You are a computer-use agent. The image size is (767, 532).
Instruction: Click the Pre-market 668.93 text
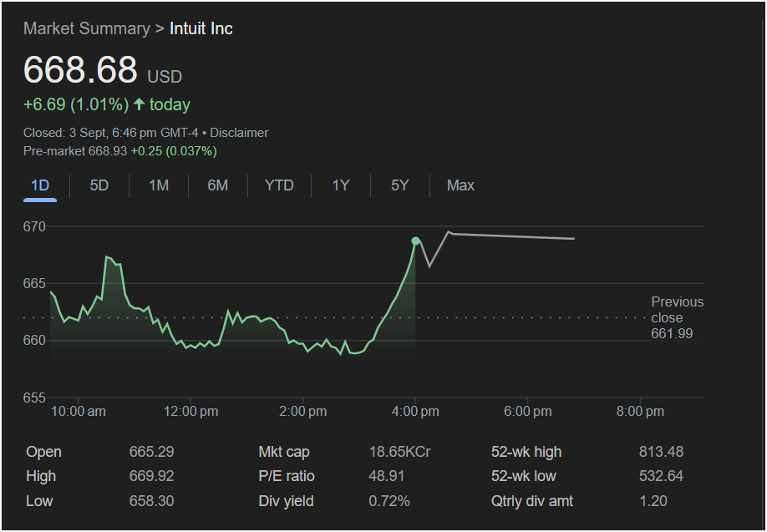(75, 151)
